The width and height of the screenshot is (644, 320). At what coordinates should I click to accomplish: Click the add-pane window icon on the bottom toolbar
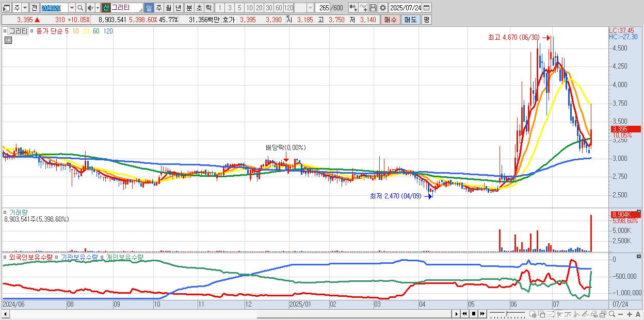click(x=533, y=314)
